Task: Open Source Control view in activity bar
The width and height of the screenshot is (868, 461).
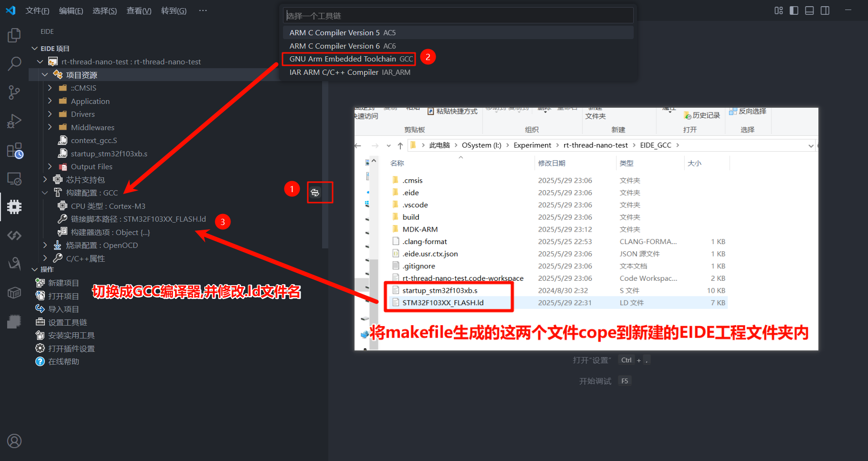Action: pyautogui.click(x=14, y=92)
